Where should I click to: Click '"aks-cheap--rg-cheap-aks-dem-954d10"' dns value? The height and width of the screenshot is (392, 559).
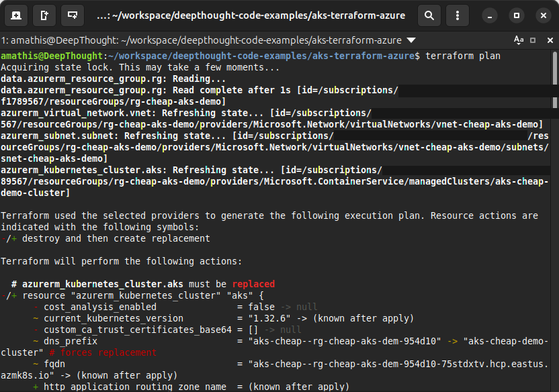tap(345, 341)
